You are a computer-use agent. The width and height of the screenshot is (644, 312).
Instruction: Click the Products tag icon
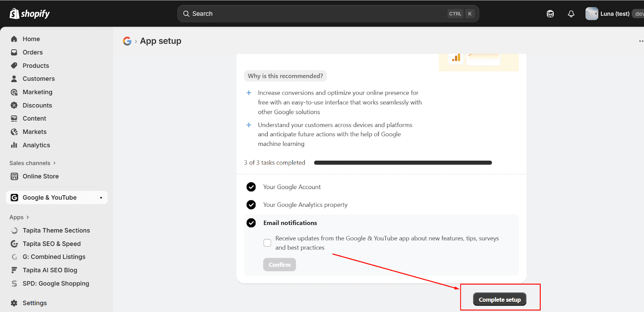(x=14, y=66)
